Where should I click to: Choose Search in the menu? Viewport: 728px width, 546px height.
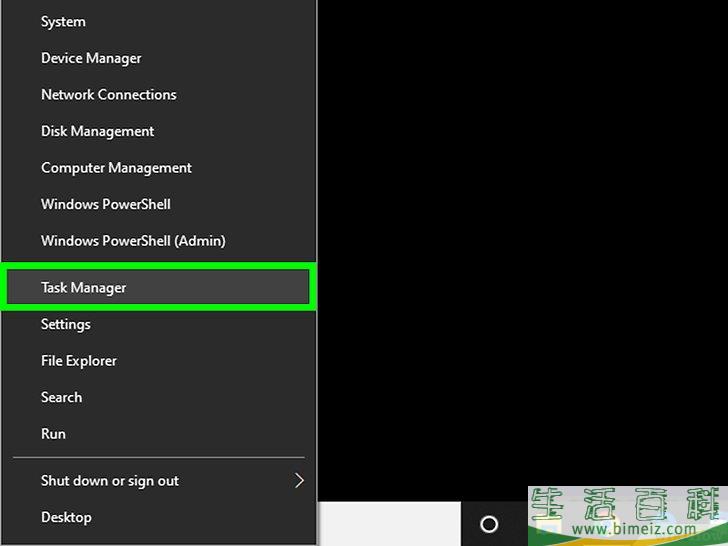158,397
